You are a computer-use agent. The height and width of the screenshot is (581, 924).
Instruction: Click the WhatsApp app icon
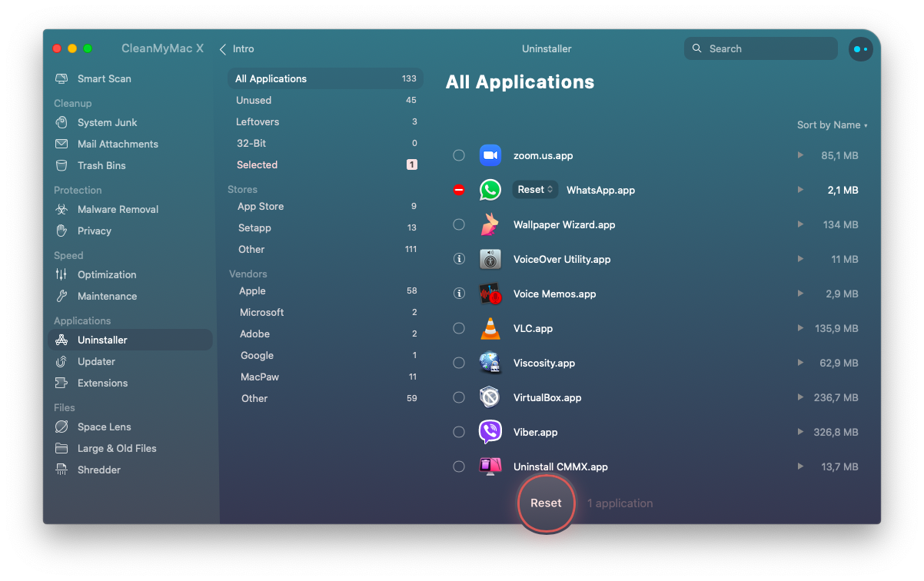490,190
